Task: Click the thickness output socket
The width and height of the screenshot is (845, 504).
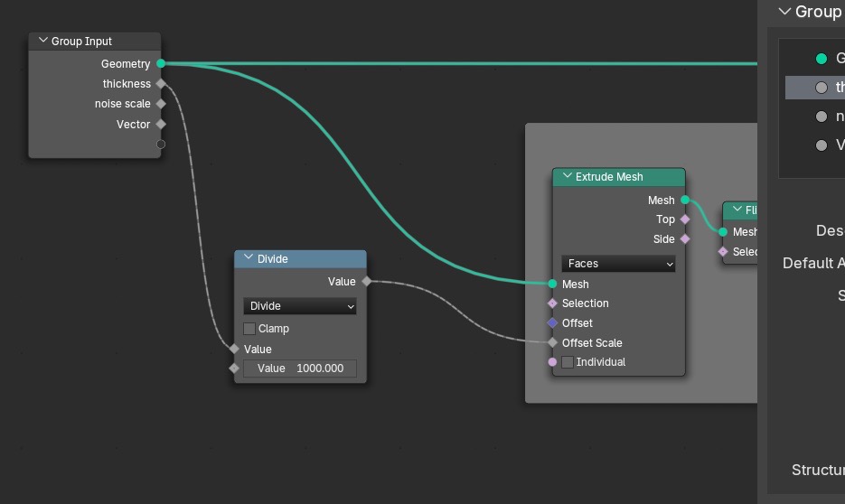Action: coord(161,83)
